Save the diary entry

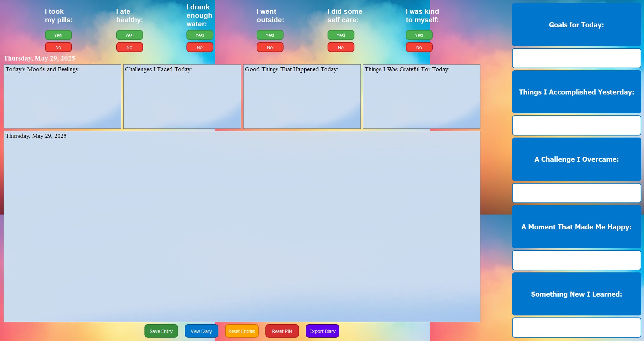click(161, 331)
